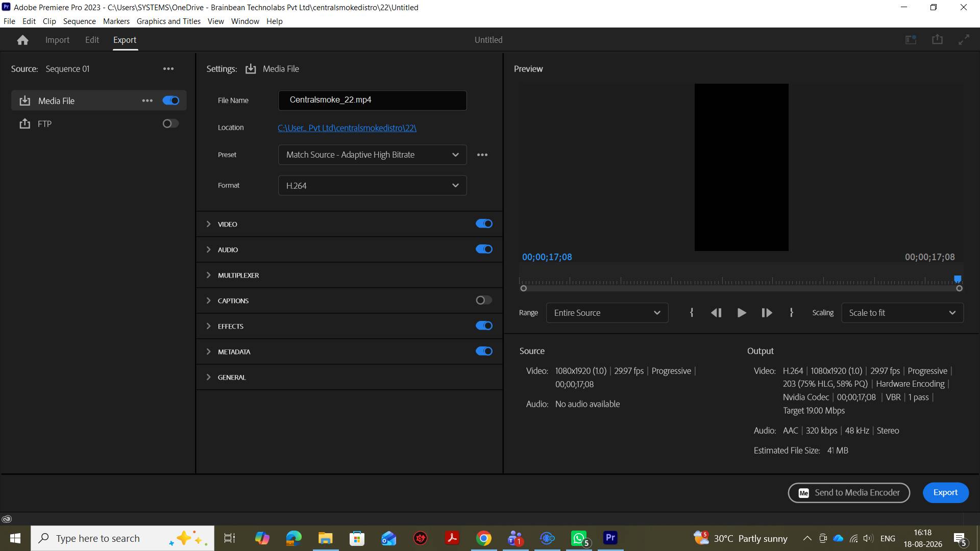Open the export Location path link
This screenshot has height=551, width=980.
(347, 128)
